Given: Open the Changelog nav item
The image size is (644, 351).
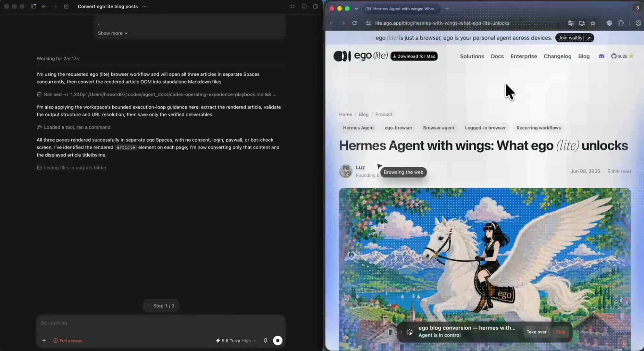Looking at the screenshot, I should (x=557, y=56).
